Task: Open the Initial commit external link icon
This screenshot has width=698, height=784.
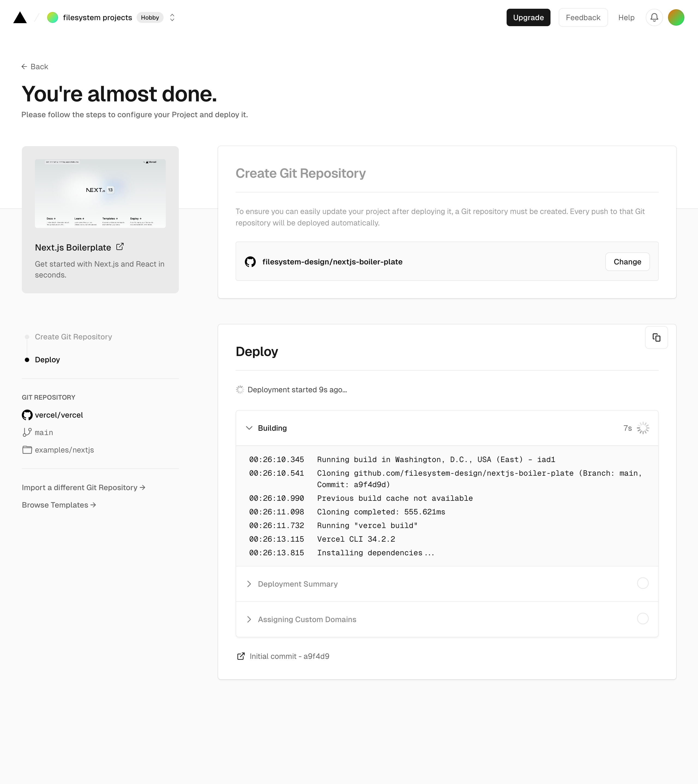Action: [x=241, y=656]
